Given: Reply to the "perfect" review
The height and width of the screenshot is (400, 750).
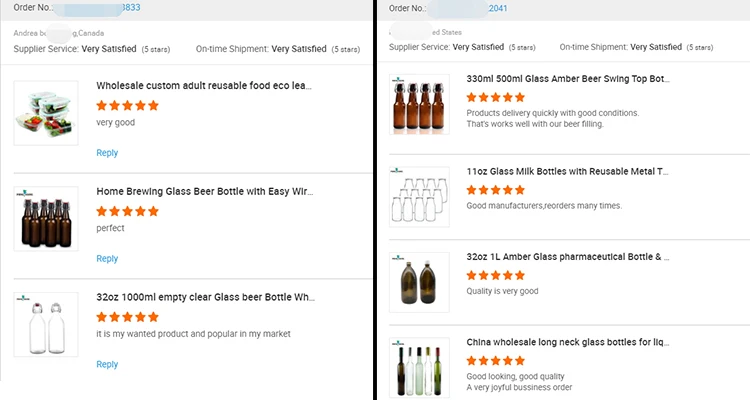Looking at the screenshot, I should 107,259.
